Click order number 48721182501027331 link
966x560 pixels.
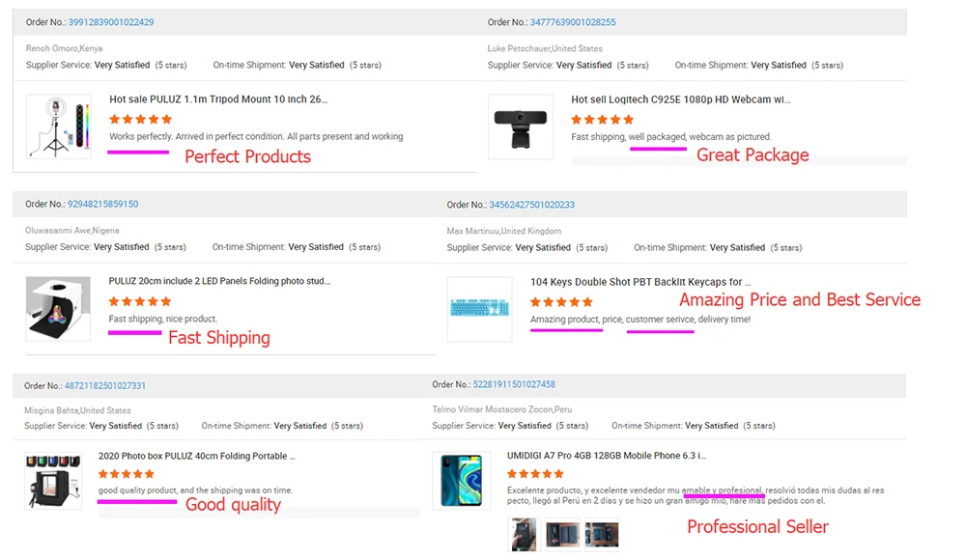[x=105, y=386]
